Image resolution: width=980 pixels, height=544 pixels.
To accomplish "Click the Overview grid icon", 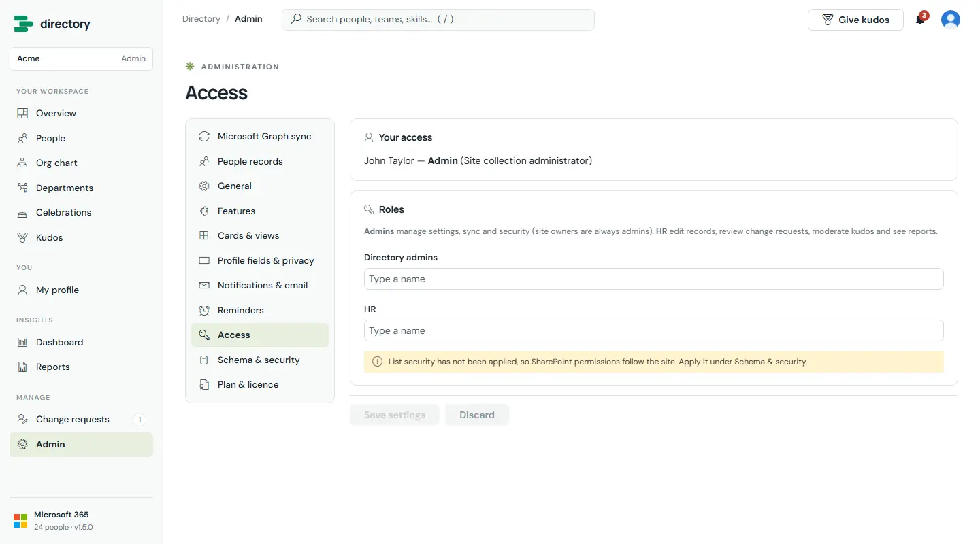I will pos(22,113).
